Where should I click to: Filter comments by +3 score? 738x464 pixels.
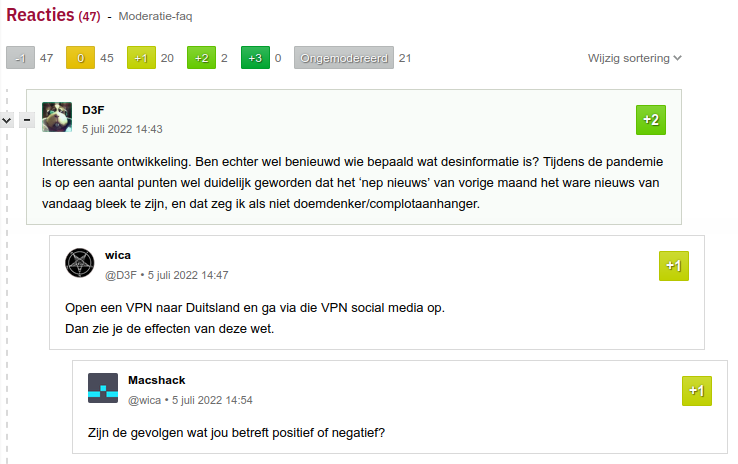click(255, 58)
